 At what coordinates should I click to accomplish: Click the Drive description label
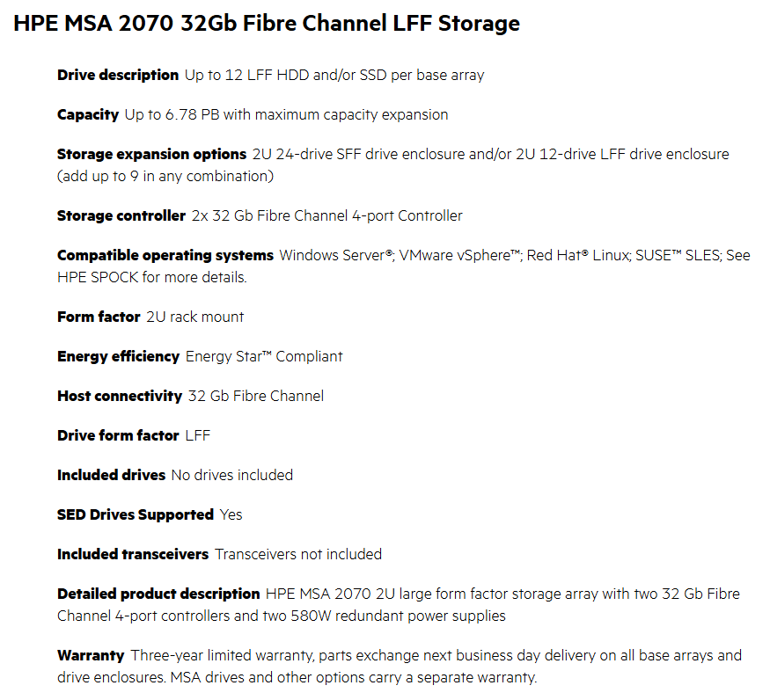pos(118,75)
